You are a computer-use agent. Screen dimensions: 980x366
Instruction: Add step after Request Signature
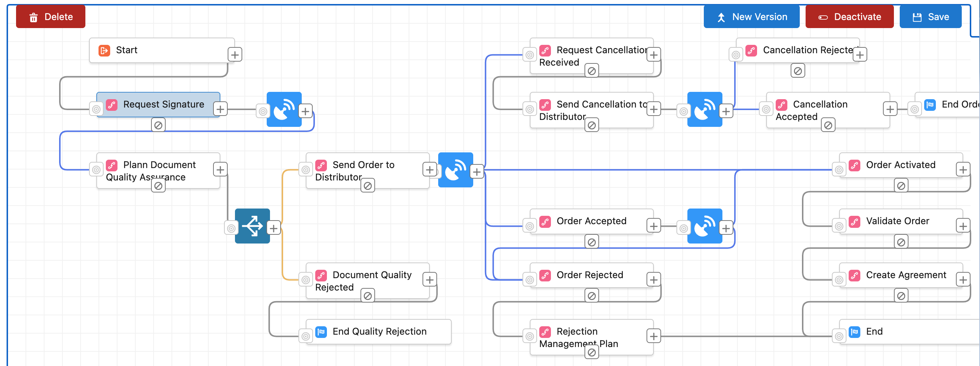point(220,109)
